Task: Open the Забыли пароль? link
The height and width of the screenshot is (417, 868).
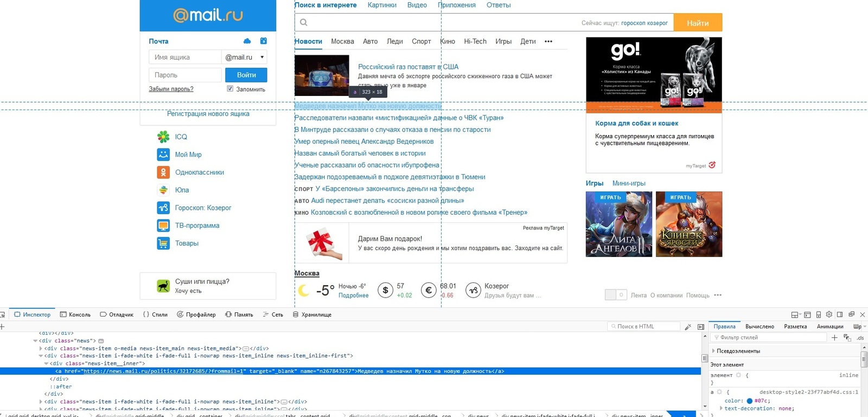Action: coord(171,89)
